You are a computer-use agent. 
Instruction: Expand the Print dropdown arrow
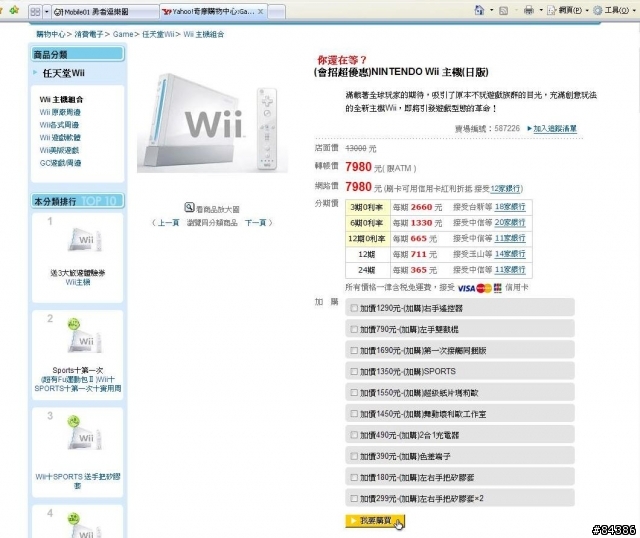541,10
